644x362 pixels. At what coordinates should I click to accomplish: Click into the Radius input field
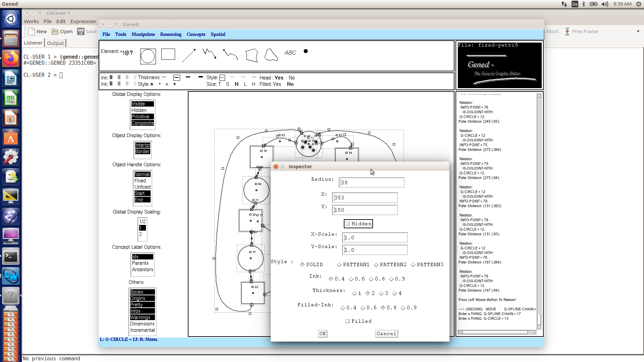[x=371, y=183]
